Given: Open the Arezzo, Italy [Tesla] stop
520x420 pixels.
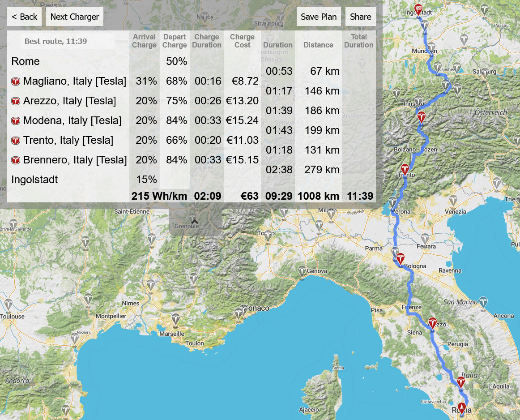Looking at the screenshot, I should pyautogui.click(x=70, y=101).
